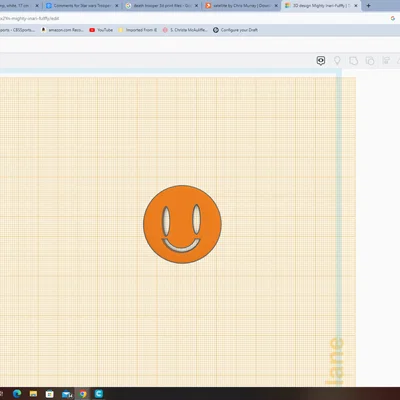
Task: Select the smiley's left eye hole
Action: pos(166,220)
